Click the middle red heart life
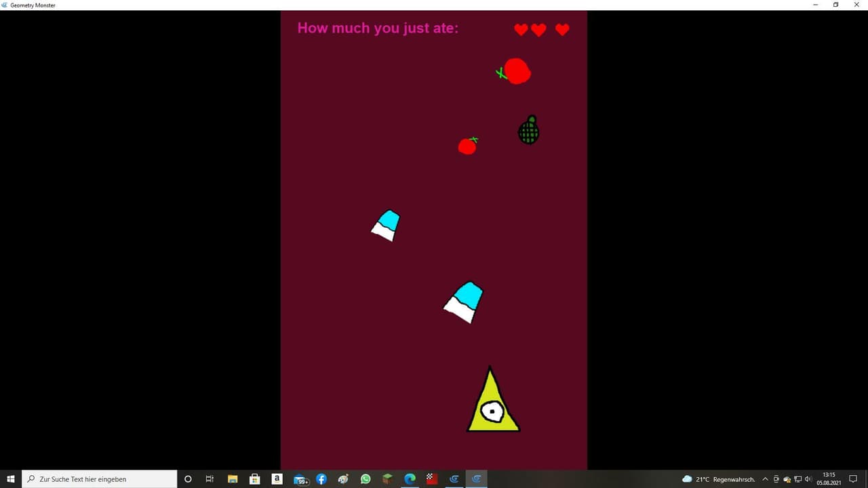 click(x=538, y=30)
